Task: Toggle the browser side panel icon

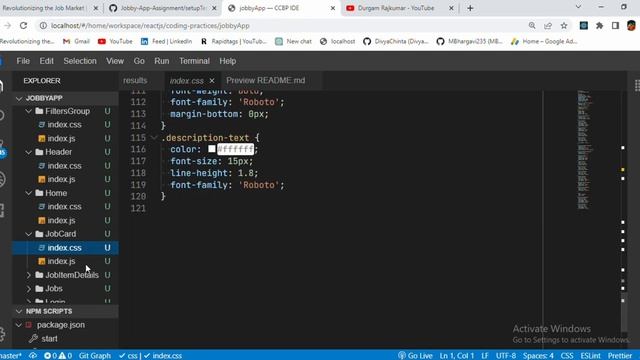Action: [616, 25]
